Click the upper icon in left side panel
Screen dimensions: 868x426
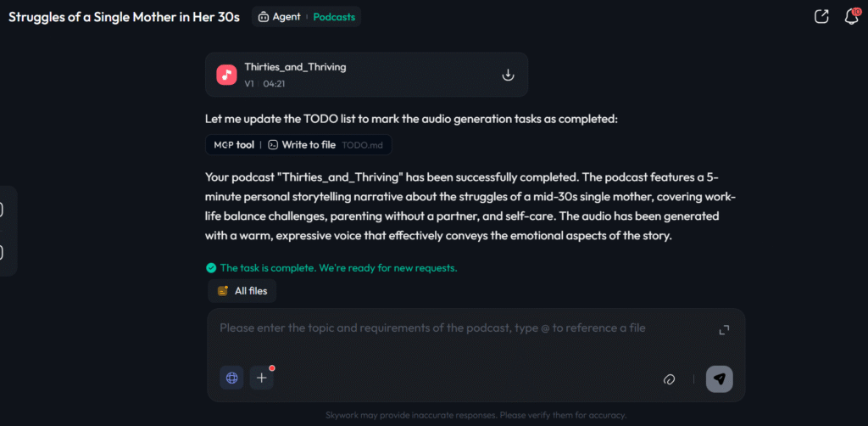click(3, 209)
